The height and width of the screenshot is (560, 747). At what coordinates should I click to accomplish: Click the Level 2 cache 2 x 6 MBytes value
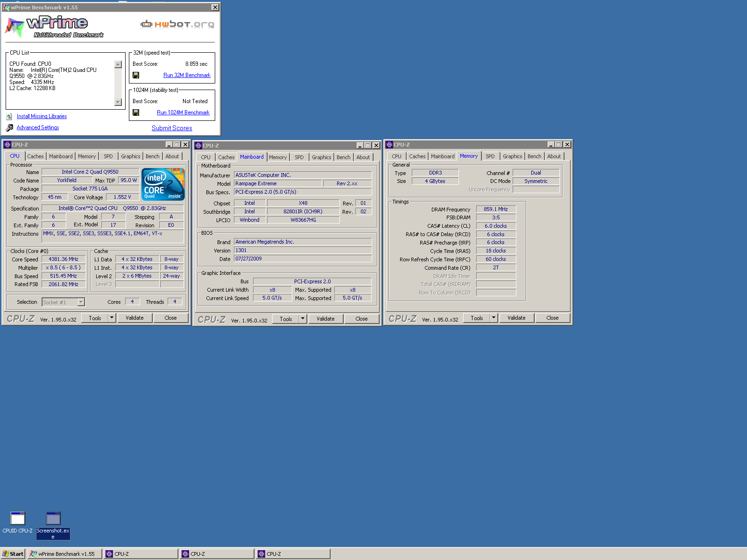[x=137, y=276]
